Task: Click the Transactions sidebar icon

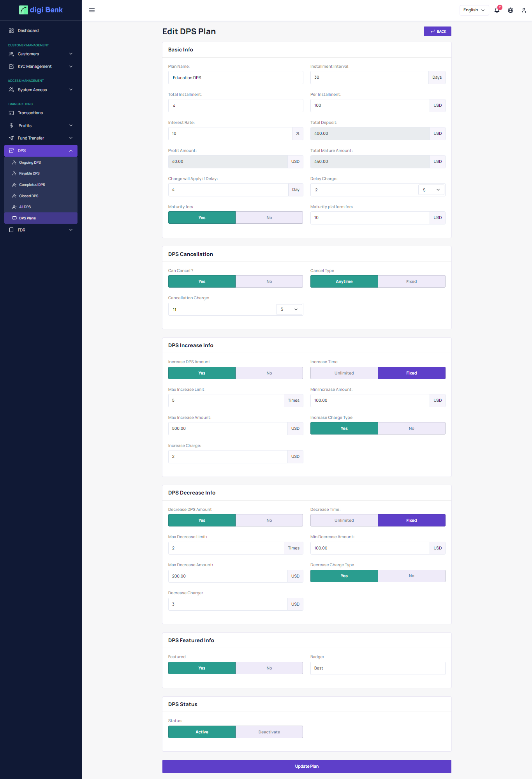Action: point(11,113)
